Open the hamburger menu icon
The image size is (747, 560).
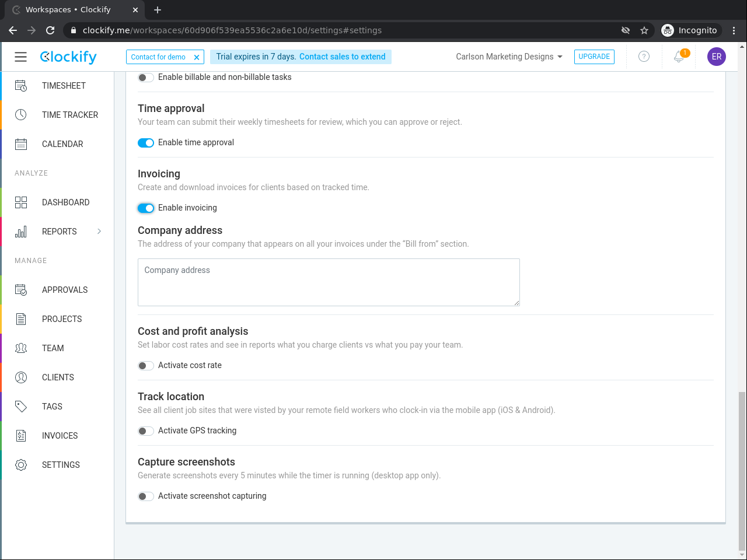coord(21,57)
